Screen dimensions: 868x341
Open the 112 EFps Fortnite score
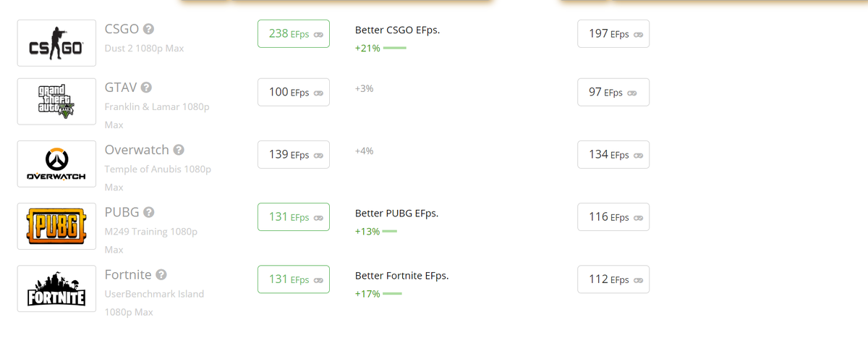tap(613, 279)
